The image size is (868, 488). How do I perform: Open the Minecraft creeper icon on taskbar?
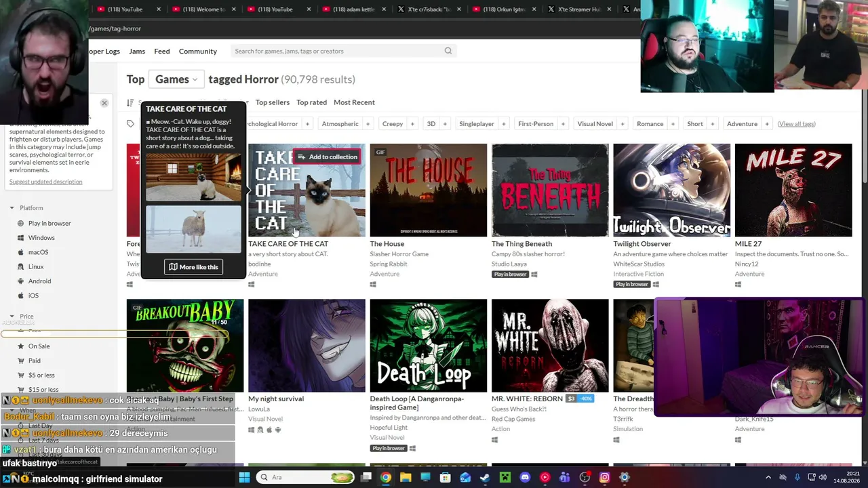[x=505, y=477]
